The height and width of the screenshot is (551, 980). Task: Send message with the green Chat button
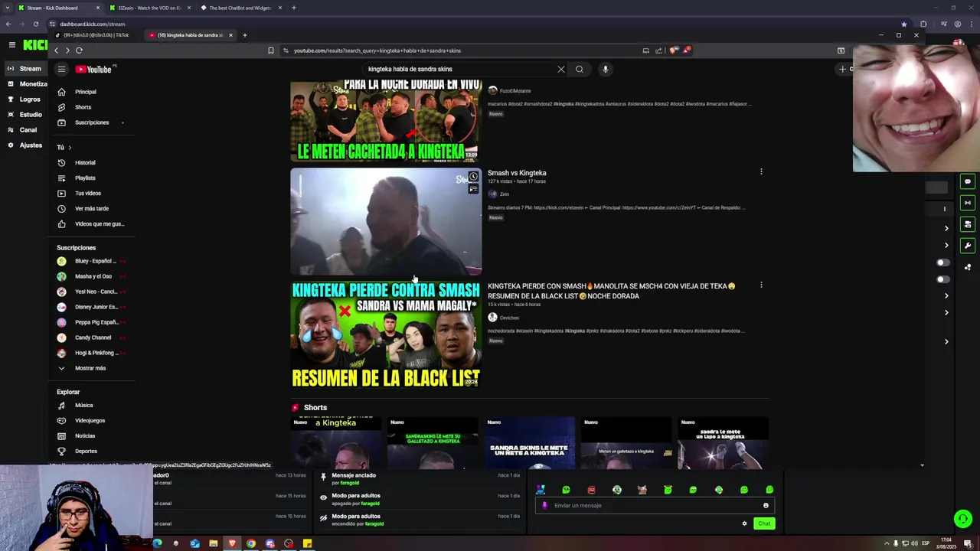tap(764, 523)
